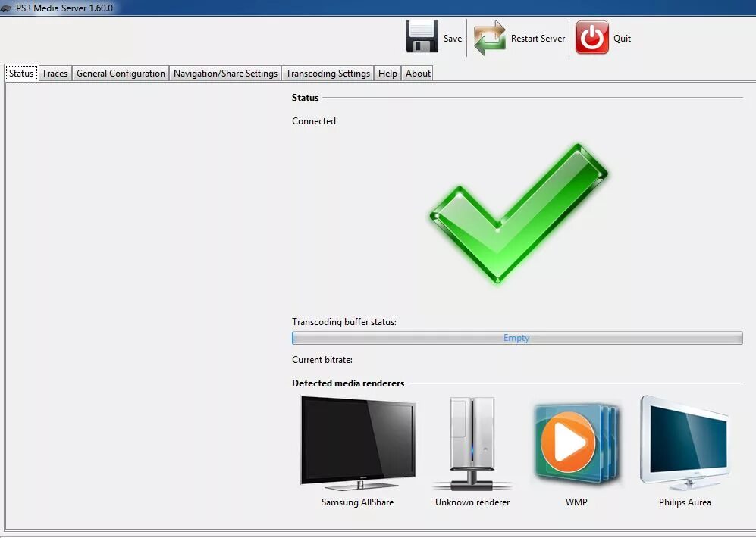Click the Save button label
756x538 pixels.
(x=453, y=39)
